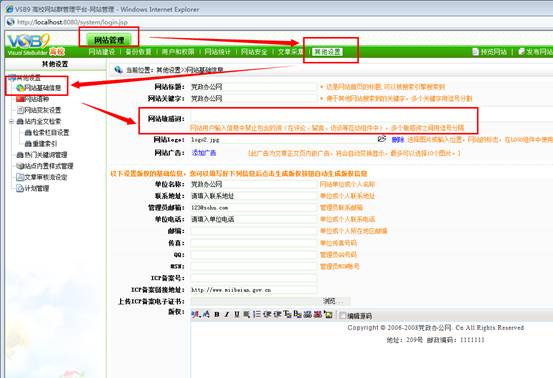Open the 用户和权限 menu item
This screenshot has width=553, height=378.
pos(178,52)
